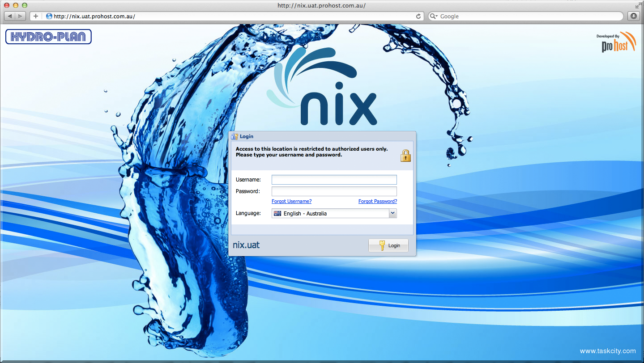Focus the Username input field
644x363 pixels.
click(x=334, y=180)
